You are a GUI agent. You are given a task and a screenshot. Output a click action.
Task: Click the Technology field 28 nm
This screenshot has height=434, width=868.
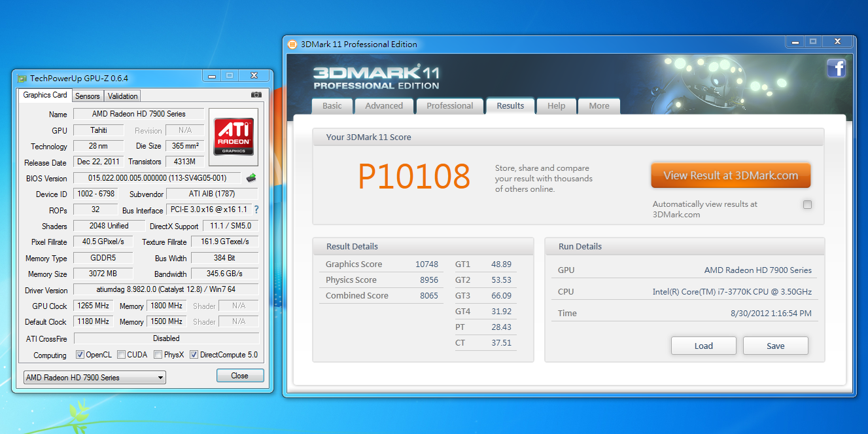coord(99,146)
